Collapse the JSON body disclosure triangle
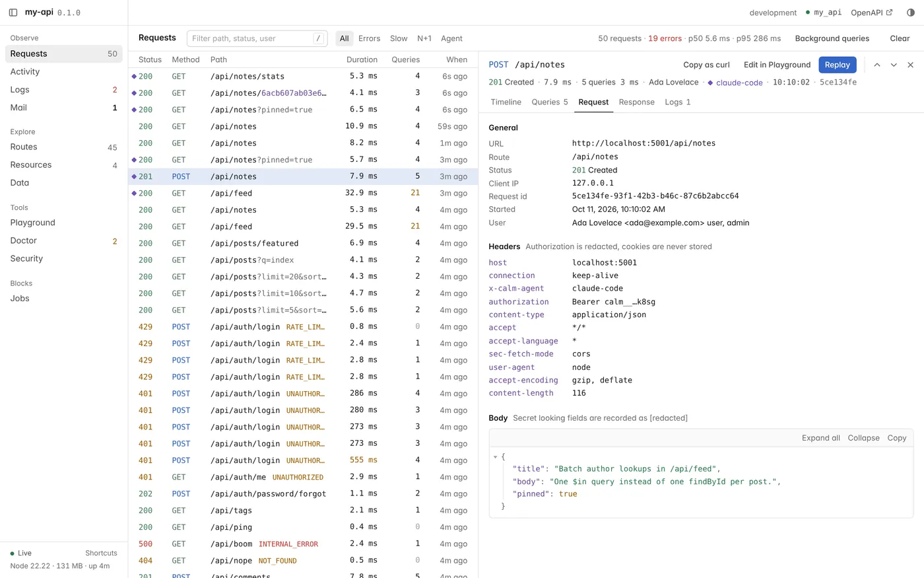The width and height of the screenshot is (924, 578). [x=495, y=457]
